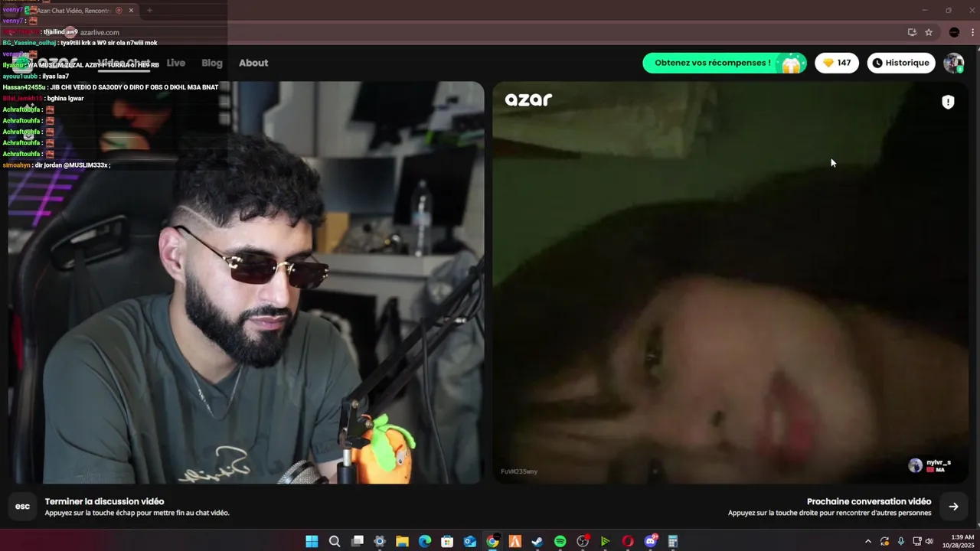Screen dimensions: 980x551
Task: Click the install app icon in address bar
Action: 912,32
